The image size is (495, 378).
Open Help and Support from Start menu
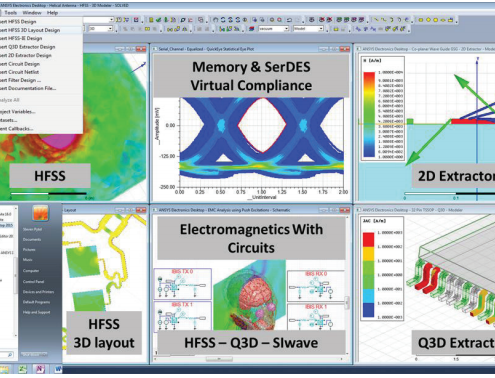[x=36, y=312]
